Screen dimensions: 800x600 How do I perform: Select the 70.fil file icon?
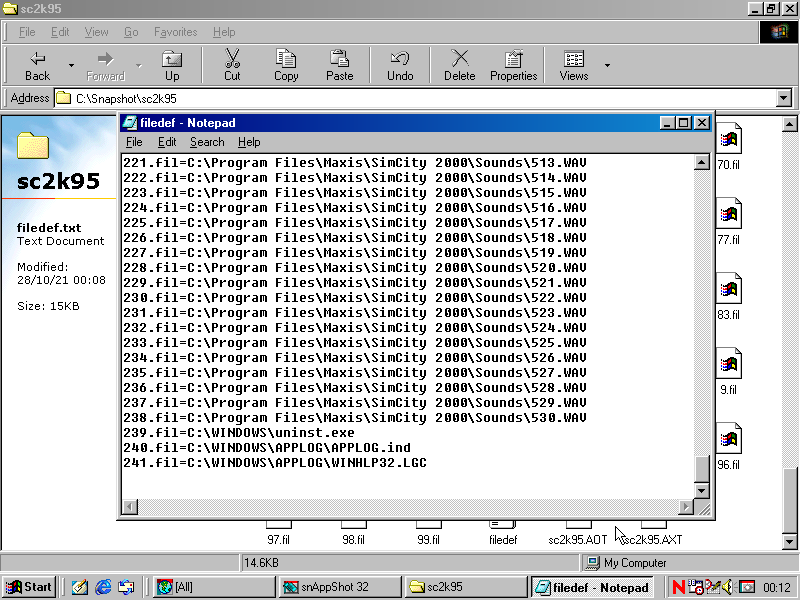click(729, 138)
